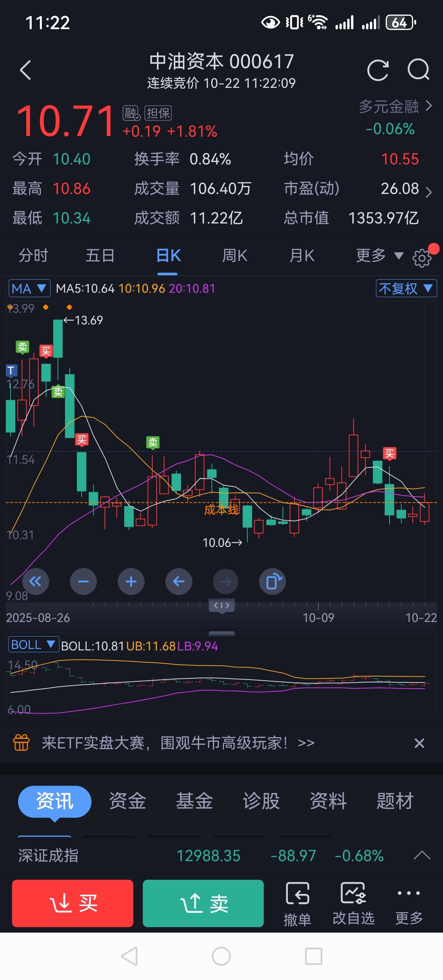Close the ETF contest banner
This screenshot has width=443, height=980.
pos(419,743)
